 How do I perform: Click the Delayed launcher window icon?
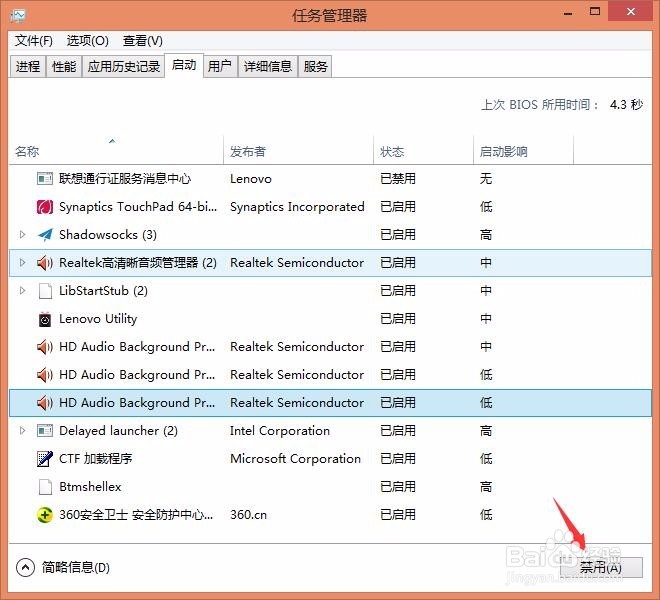click(x=45, y=431)
